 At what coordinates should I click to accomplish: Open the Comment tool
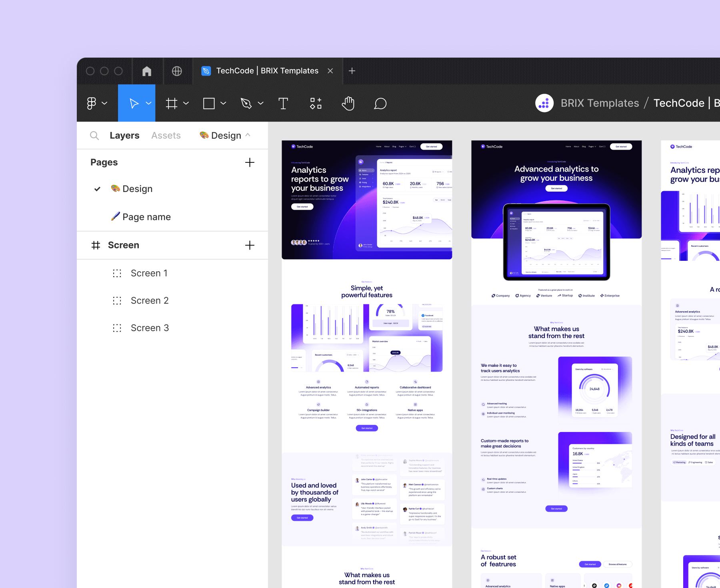(x=380, y=103)
